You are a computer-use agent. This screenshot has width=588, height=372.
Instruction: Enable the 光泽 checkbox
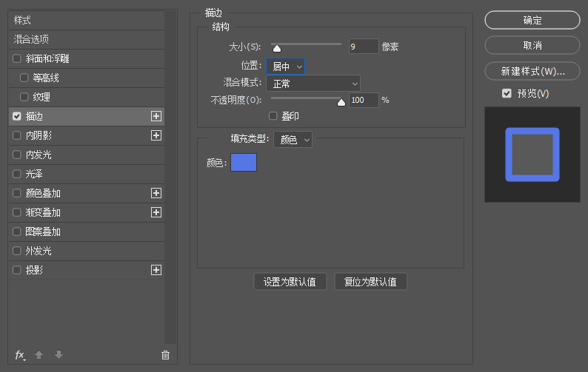pyautogui.click(x=17, y=174)
